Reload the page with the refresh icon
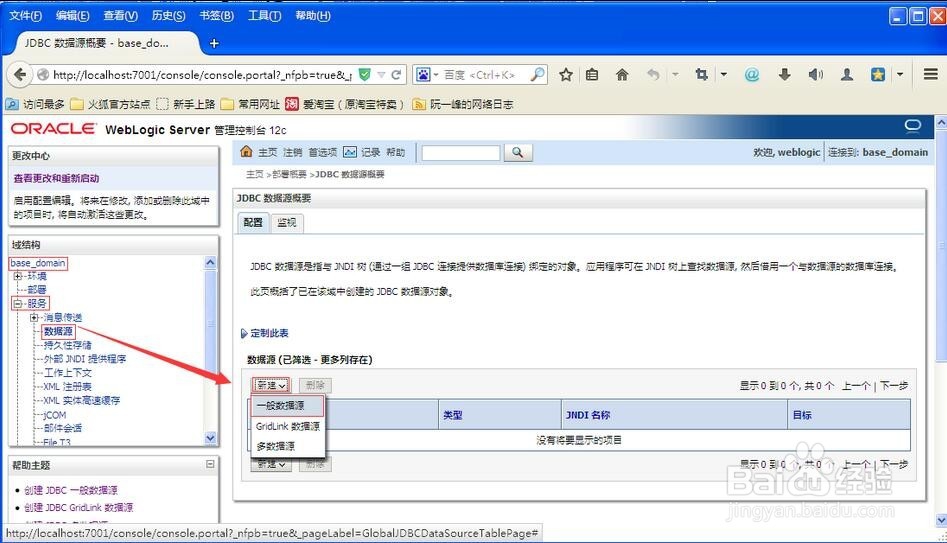947x543 pixels. pos(396,74)
